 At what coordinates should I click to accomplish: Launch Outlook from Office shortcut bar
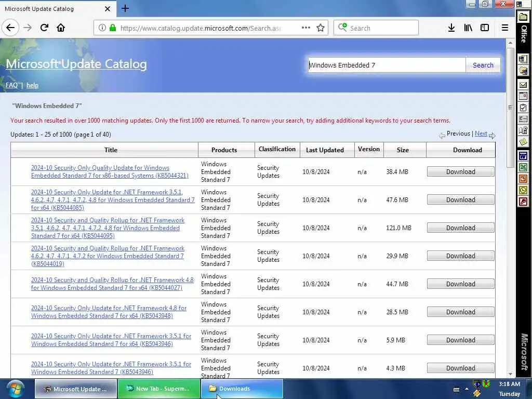(523, 190)
